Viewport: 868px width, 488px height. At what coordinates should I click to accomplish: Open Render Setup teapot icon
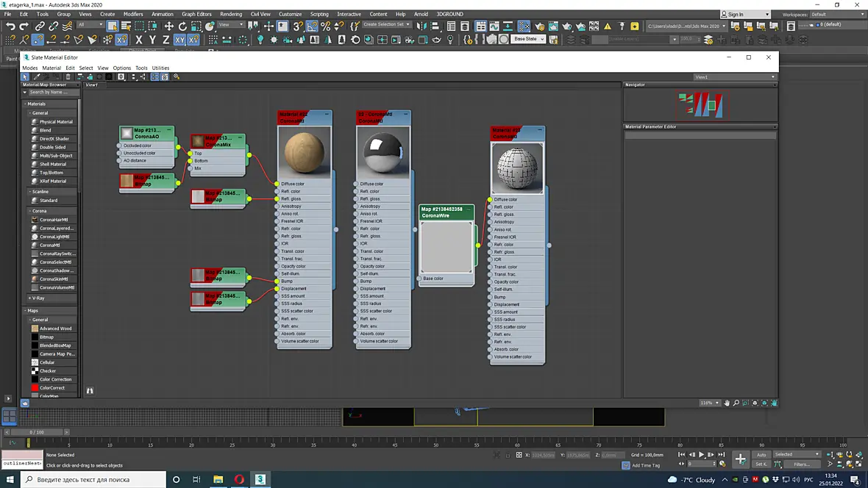540,26
